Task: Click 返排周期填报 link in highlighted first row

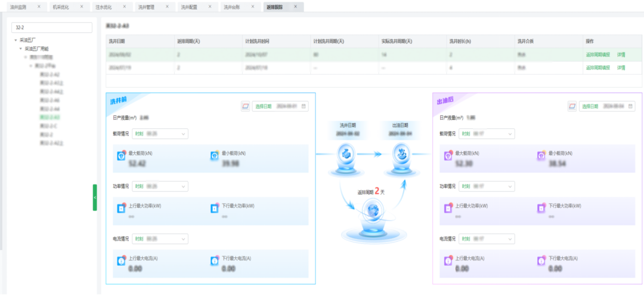Action: (x=598, y=54)
